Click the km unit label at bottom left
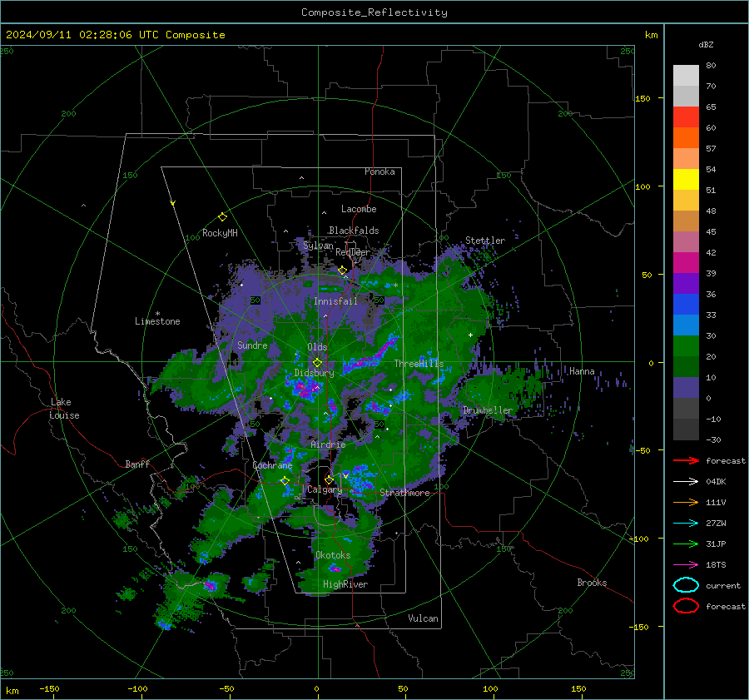This screenshot has width=749, height=700. [x=12, y=691]
